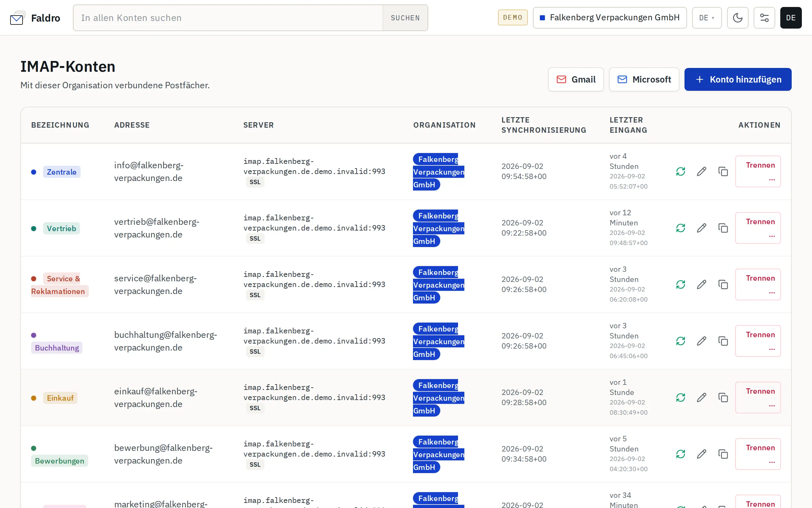Image resolution: width=812 pixels, height=508 pixels.
Task: Open the DE language dropdown
Action: pyautogui.click(x=707, y=18)
